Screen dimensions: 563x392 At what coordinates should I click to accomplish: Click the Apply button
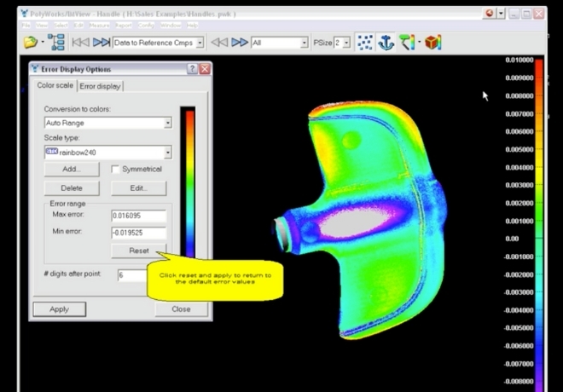59,309
